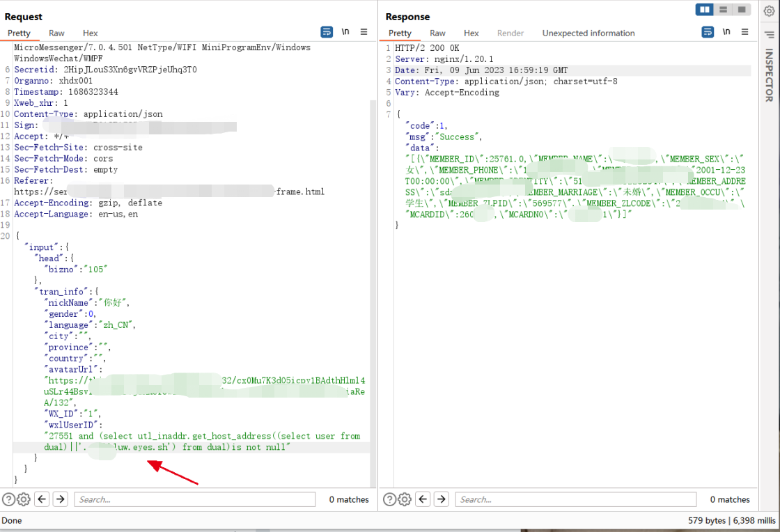Screen dimensions: 780x532
Task: Click the Server: nginx/1.20.1 header
Action: pyautogui.click(x=444, y=58)
